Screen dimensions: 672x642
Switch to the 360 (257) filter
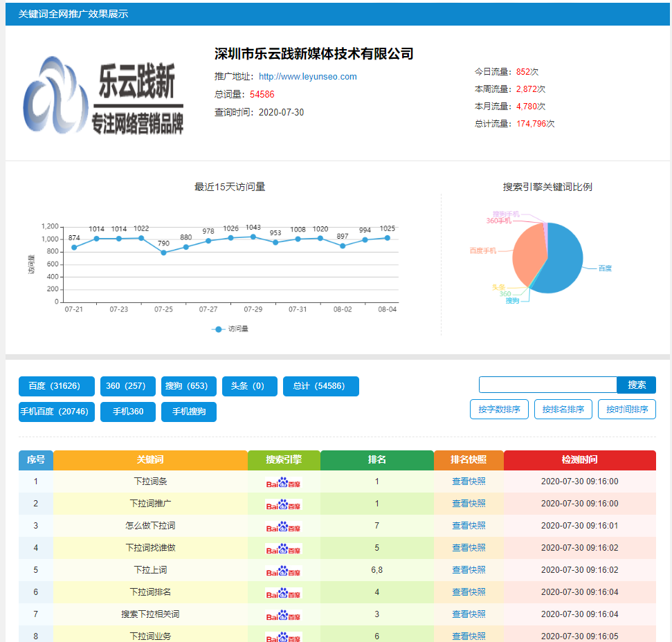[127, 386]
